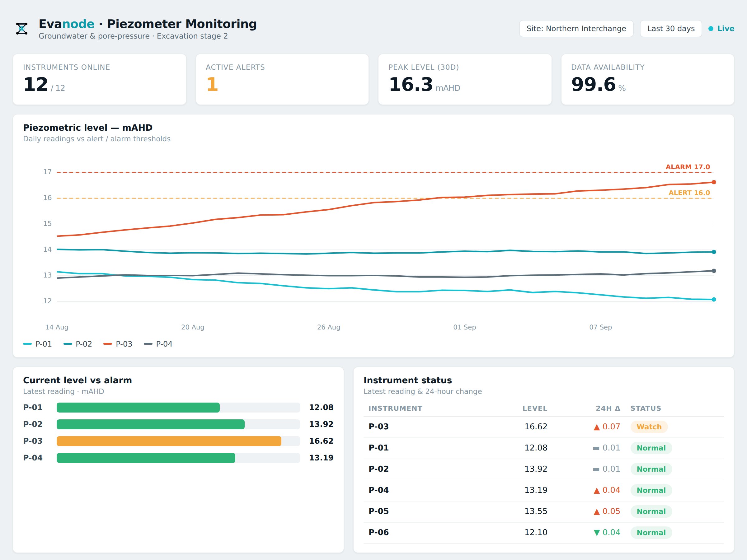
Task: Select the Peak Level (30D) card
Action: point(465,79)
